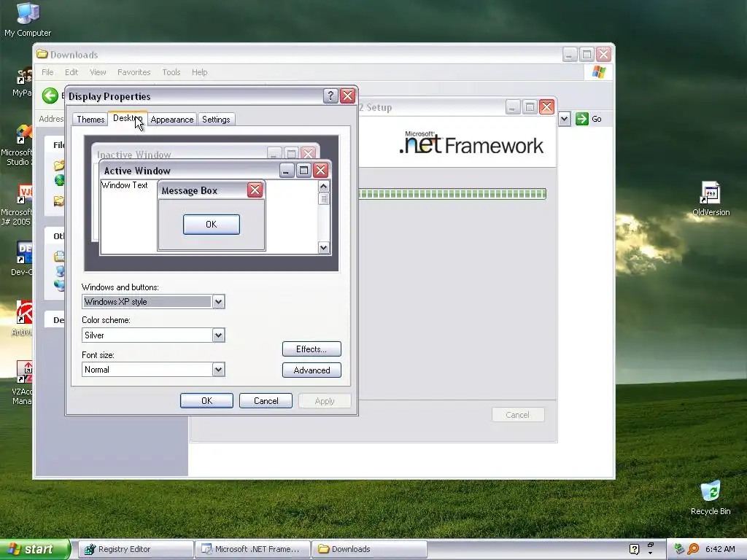Open the Appearance tab
Screen dimensions: 747x560
pos(172,120)
